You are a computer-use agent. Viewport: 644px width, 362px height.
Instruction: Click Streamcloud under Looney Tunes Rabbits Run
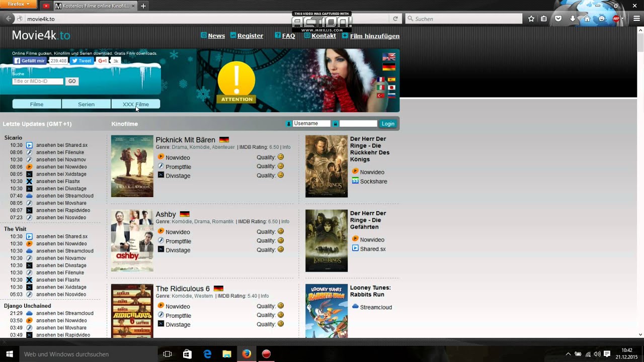(x=376, y=307)
